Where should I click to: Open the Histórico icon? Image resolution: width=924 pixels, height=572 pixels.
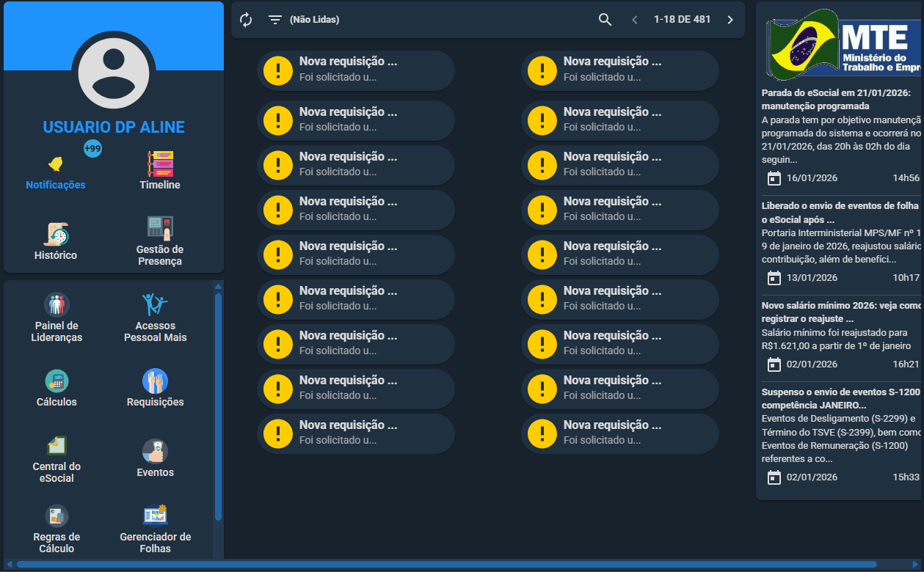pos(56,234)
